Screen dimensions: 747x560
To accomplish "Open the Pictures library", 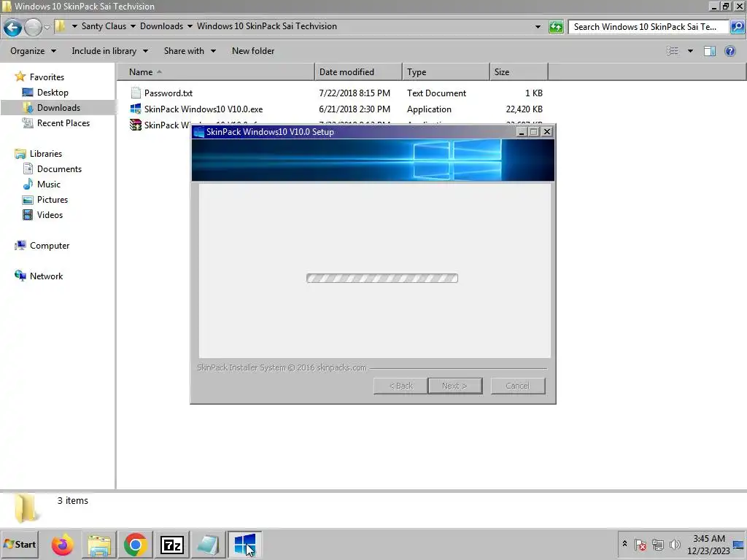I will click(53, 200).
